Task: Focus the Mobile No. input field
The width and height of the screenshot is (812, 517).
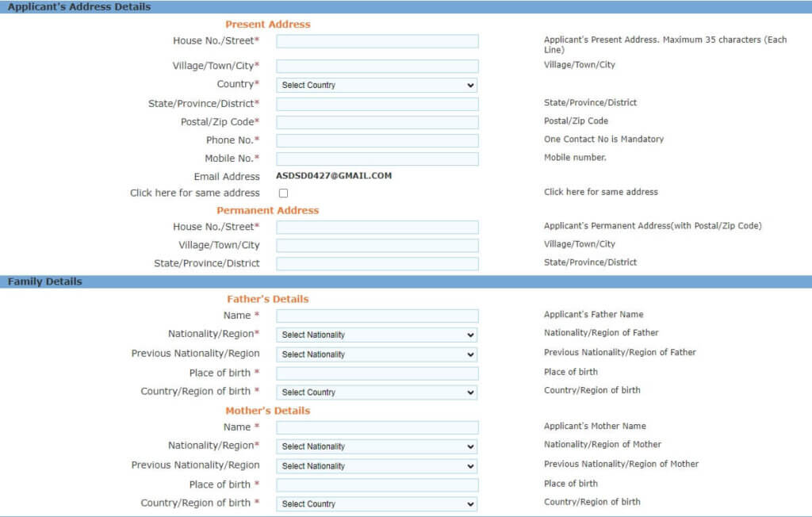Action: pos(377,159)
